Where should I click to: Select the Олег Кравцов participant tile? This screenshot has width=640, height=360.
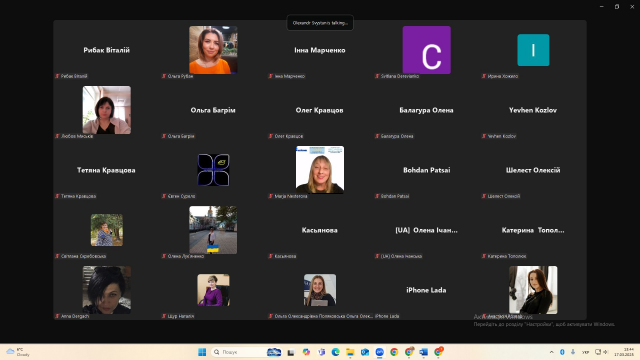tap(320, 110)
